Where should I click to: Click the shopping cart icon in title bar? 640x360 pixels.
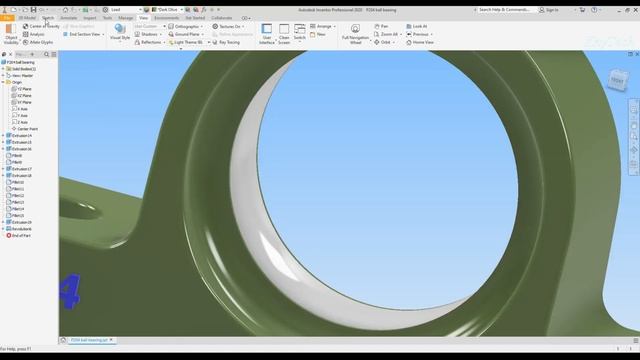point(582,10)
